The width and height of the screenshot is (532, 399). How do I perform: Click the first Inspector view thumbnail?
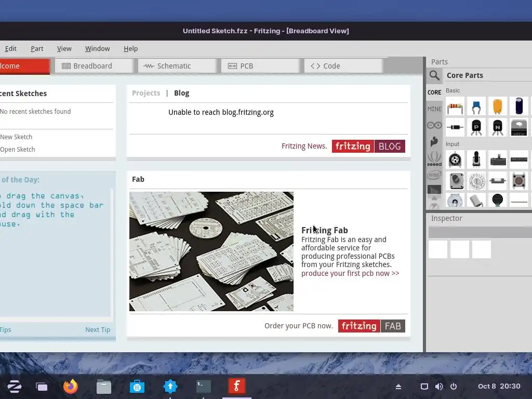(437, 249)
